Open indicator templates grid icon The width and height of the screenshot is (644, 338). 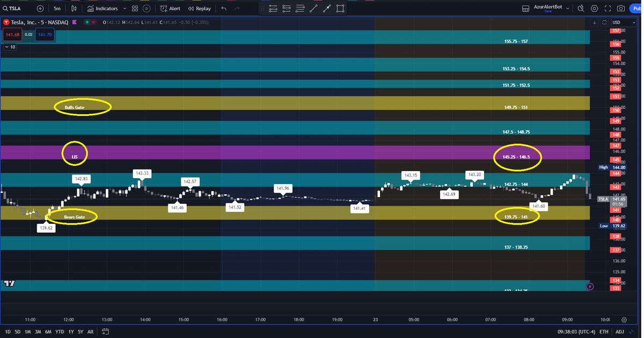coord(135,9)
